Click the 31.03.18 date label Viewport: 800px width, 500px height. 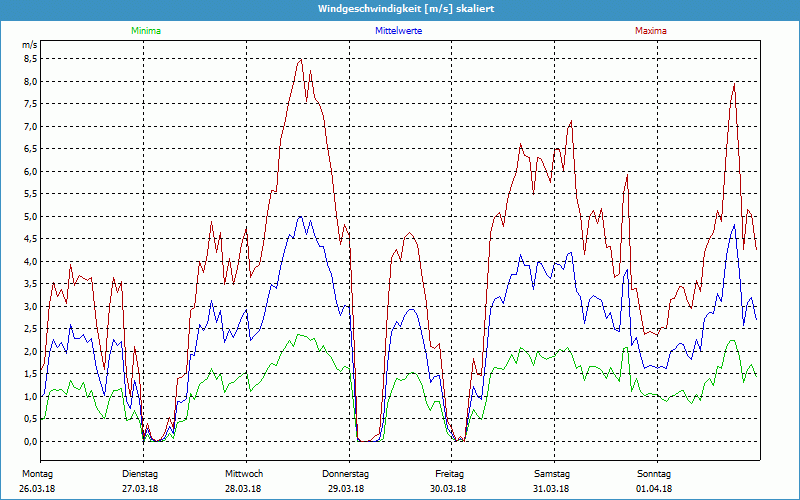[x=551, y=488]
